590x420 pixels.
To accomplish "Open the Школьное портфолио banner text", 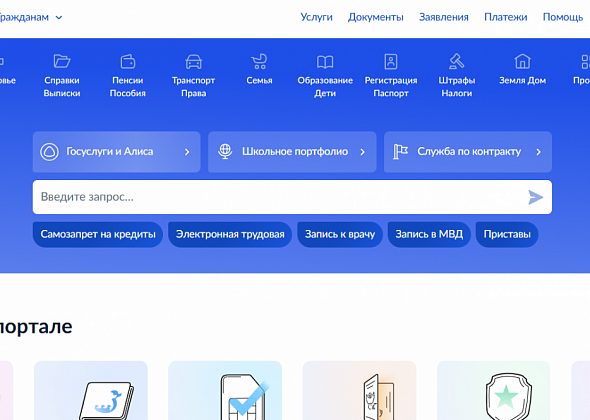I will pos(295,151).
